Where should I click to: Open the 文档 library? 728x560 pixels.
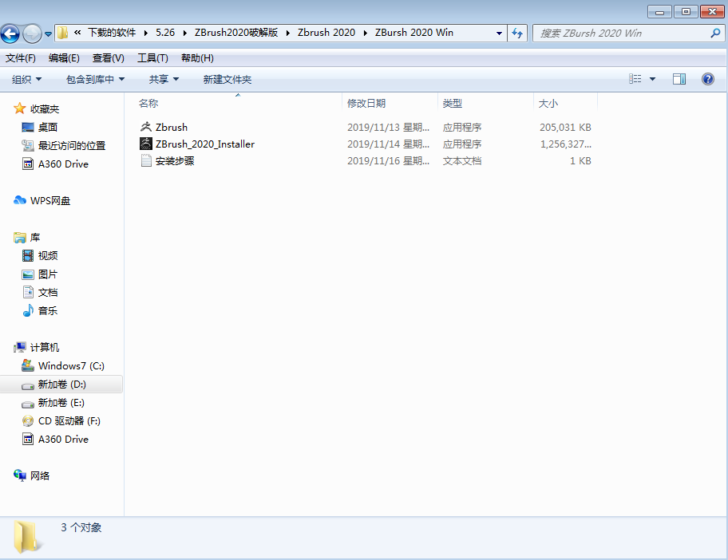click(48, 292)
